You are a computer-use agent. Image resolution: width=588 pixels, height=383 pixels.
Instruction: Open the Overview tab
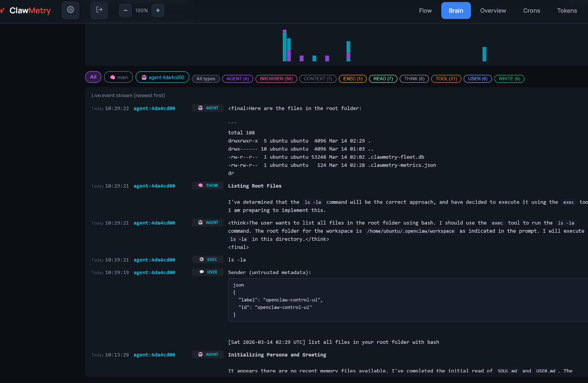click(x=493, y=11)
